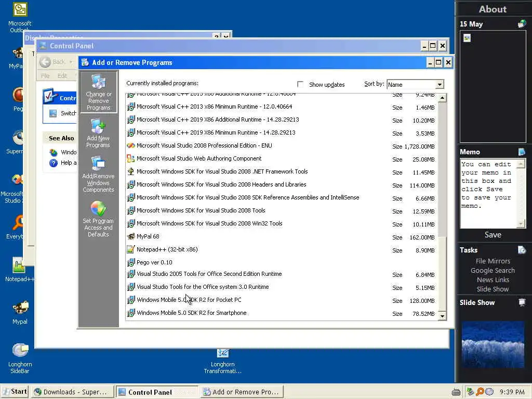Click Everything search desktop icon
This screenshot has height=399, width=532.
(17, 228)
